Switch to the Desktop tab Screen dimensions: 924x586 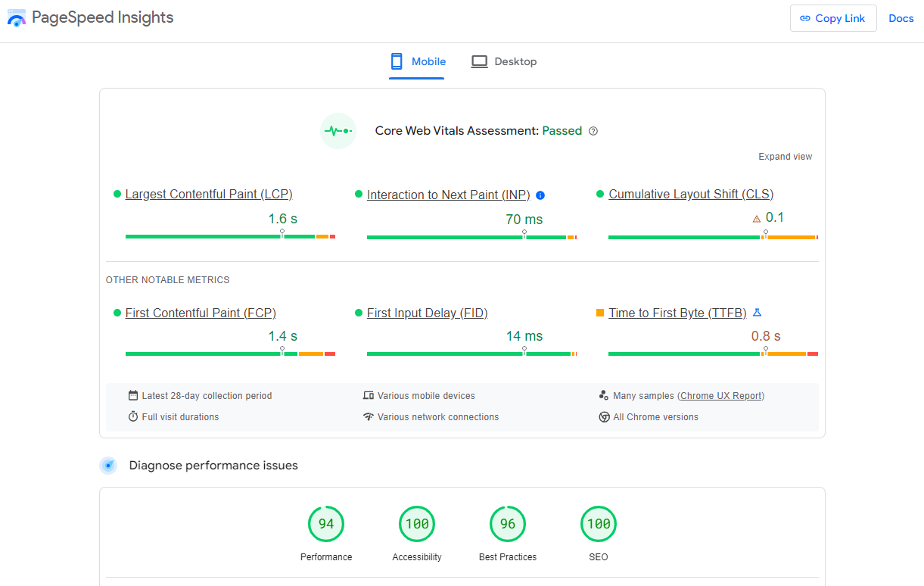tap(504, 62)
